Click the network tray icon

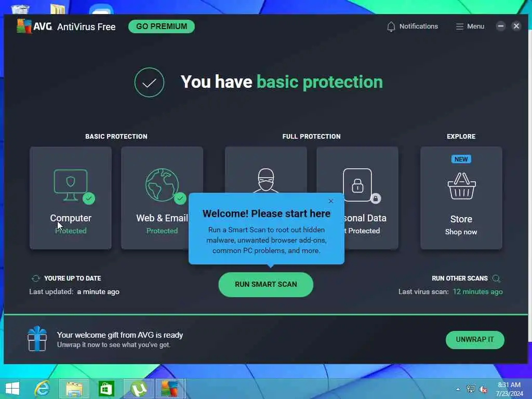471,389
